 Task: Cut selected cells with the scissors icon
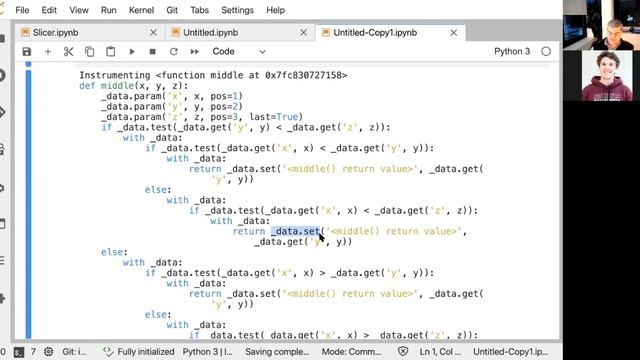click(x=69, y=52)
